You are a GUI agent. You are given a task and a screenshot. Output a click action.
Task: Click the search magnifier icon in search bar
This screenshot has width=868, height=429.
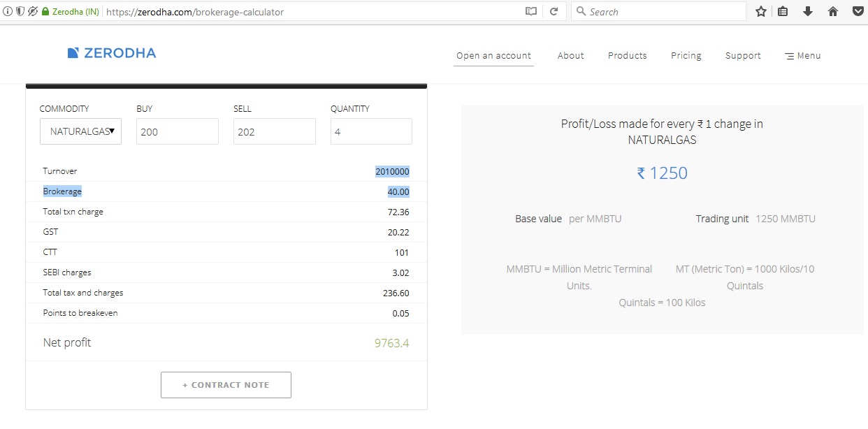tap(581, 11)
